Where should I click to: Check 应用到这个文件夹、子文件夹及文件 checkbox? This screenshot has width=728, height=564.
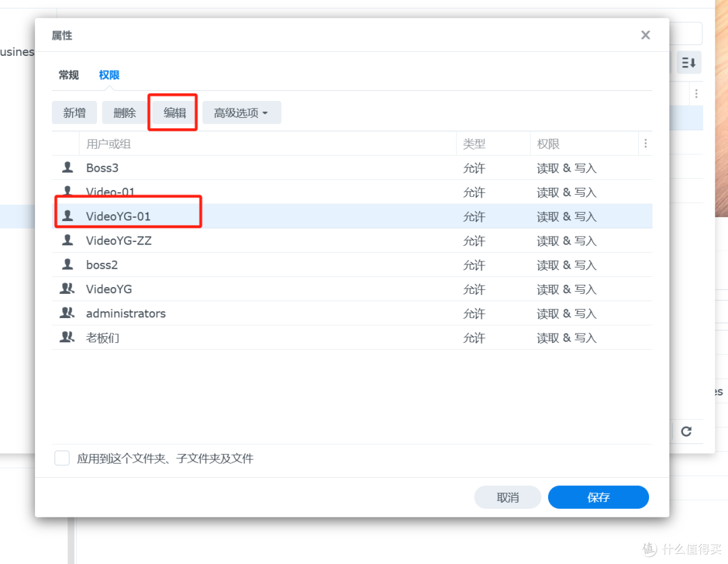click(x=62, y=458)
